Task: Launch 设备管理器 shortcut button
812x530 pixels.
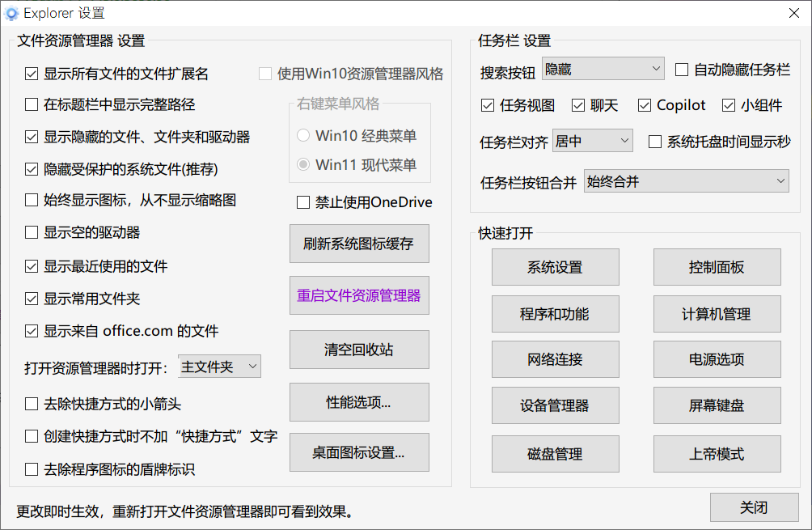Action: point(555,405)
